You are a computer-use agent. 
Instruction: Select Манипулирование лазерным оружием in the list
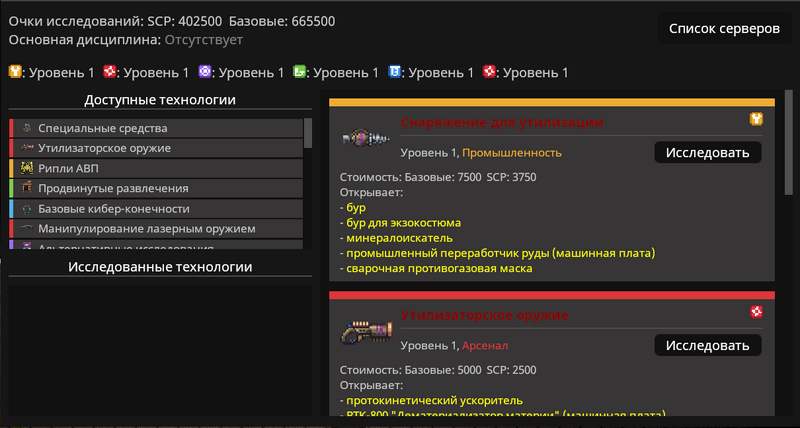156,229
